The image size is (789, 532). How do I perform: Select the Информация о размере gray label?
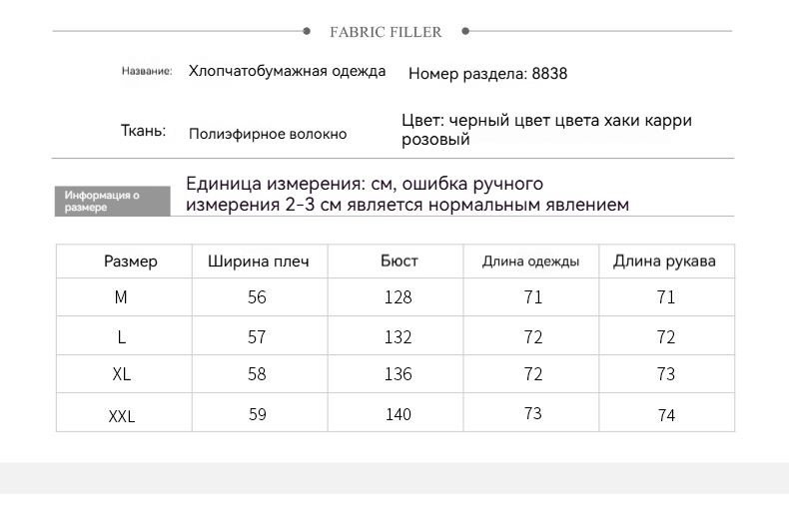point(112,202)
